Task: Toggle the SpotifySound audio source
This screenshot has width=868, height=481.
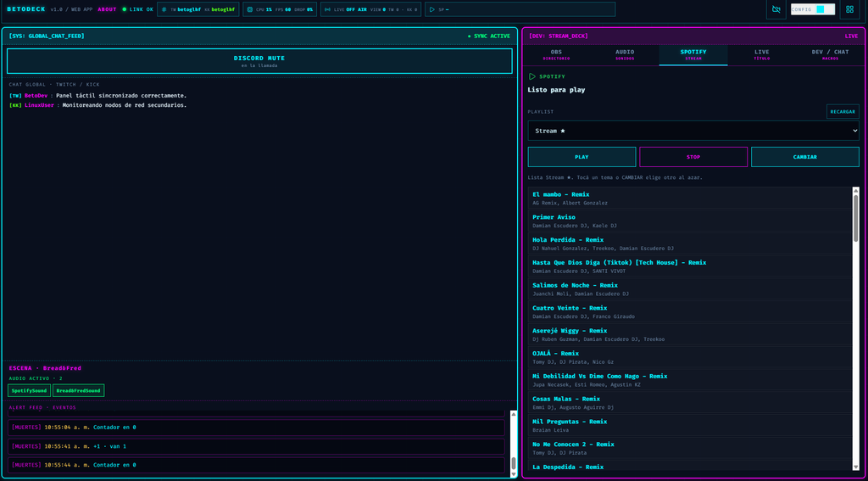Action: [x=30, y=391]
